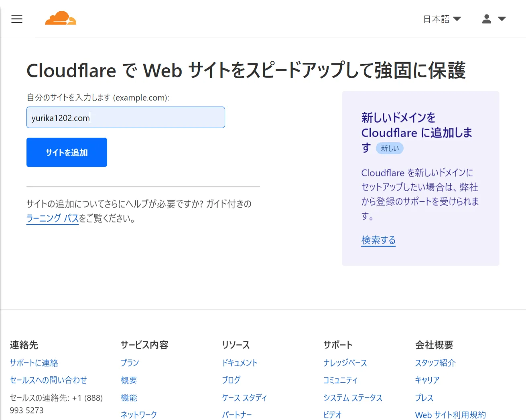Open コミュニティ under サポート
The width and height of the screenshot is (526, 420).
point(340,380)
